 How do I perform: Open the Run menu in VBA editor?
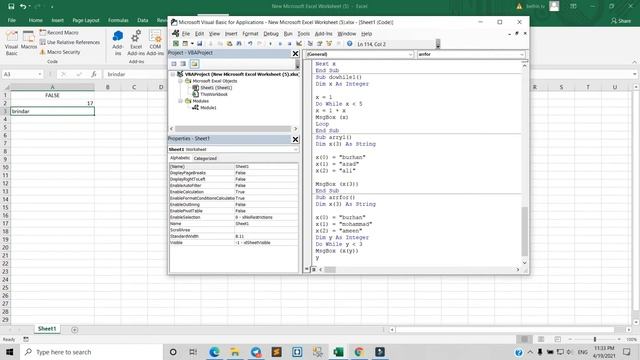pyautogui.click(x=288, y=33)
